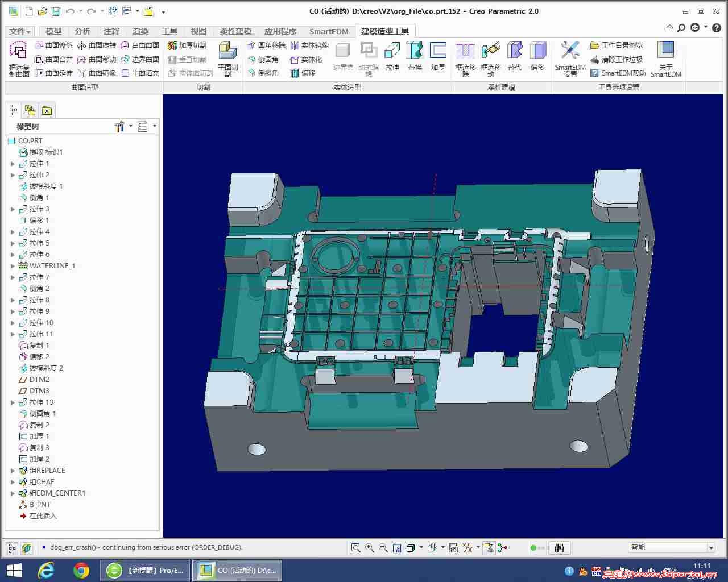Expand the 组CHAF group node

pos(13,482)
